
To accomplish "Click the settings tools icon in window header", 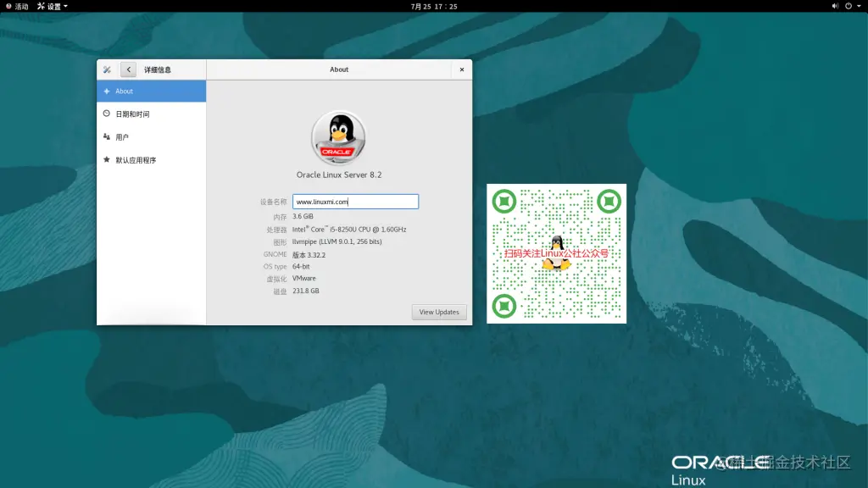I will point(107,69).
